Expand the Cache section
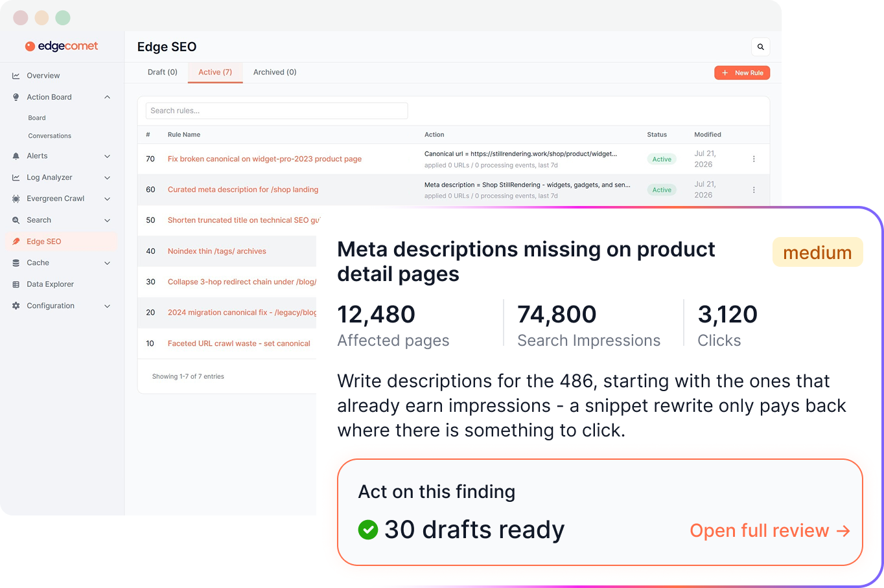The height and width of the screenshot is (588, 884). [x=107, y=263]
